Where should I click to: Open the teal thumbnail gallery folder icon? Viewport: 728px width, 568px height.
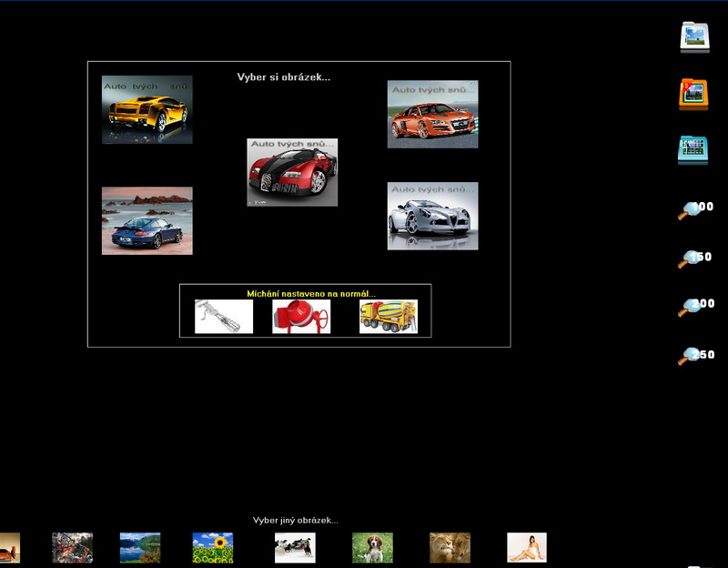[693, 150]
